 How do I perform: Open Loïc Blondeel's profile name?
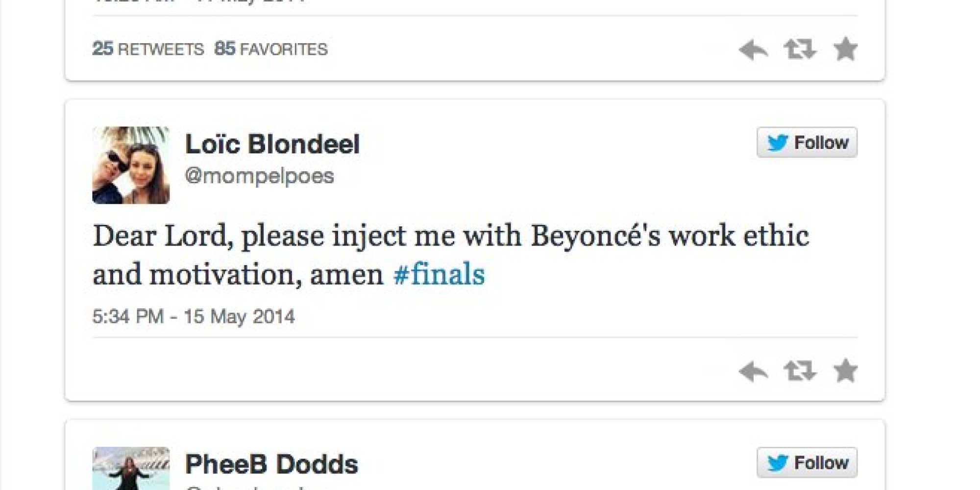click(272, 145)
